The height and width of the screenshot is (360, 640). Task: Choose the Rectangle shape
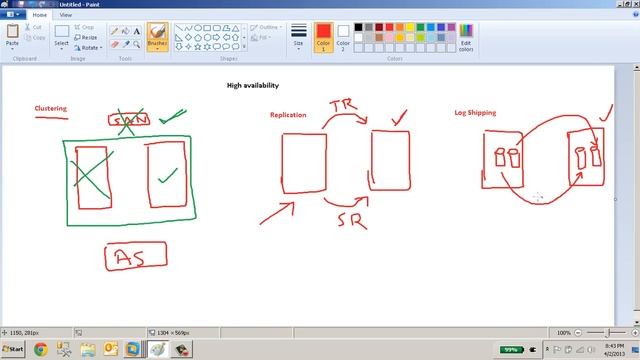[207, 28]
